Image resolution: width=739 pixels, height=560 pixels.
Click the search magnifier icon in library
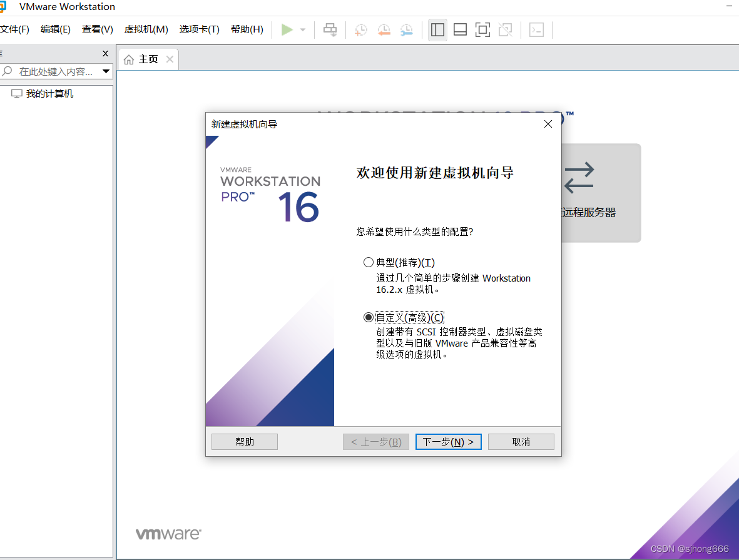(x=7, y=71)
